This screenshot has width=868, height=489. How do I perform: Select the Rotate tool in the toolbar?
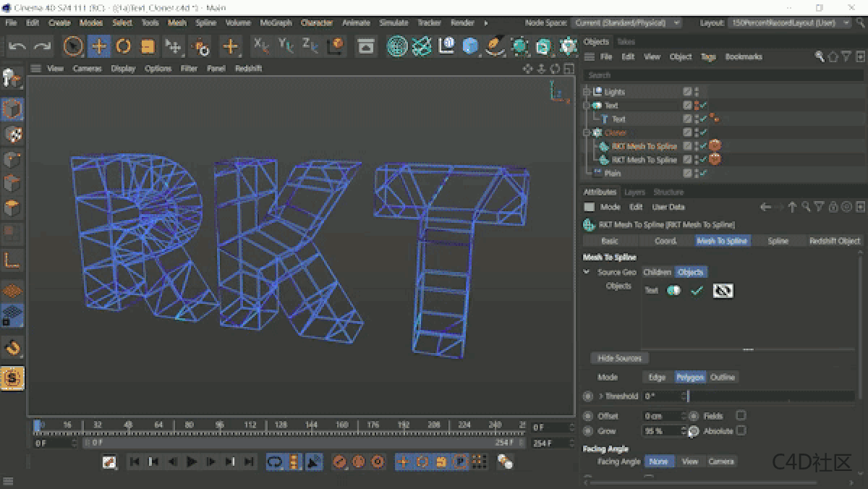tap(122, 46)
